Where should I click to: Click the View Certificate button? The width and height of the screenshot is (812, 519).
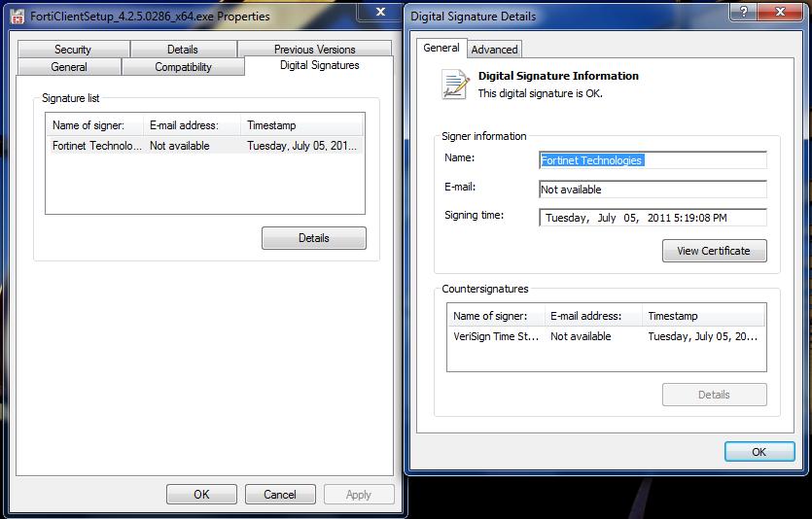point(714,251)
